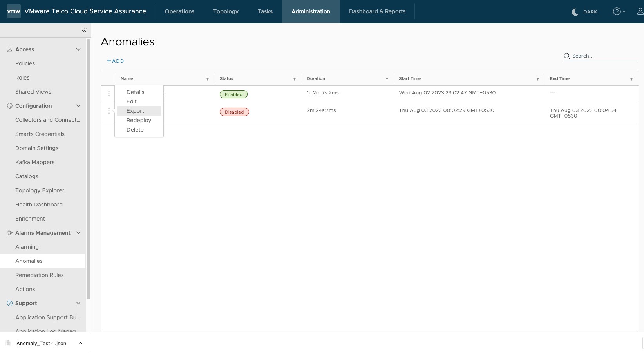The width and height of the screenshot is (644, 353).
Task: Collapse the Support section chevron
Action: (x=78, y=303)
